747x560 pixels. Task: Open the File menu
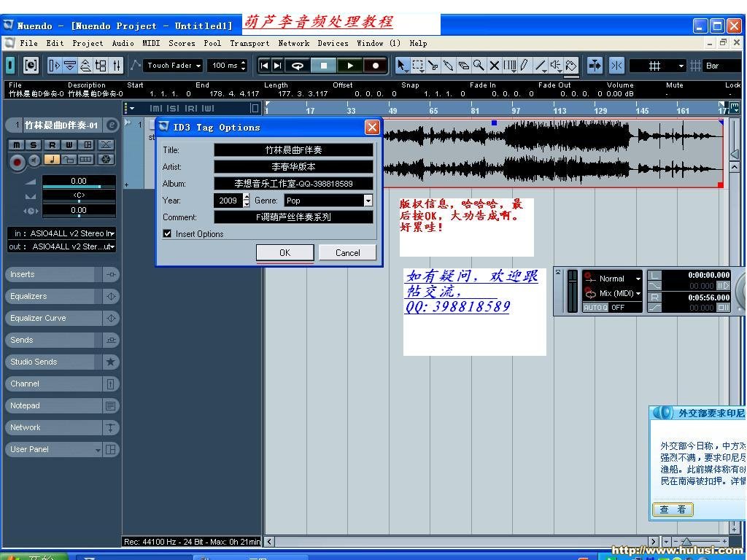(x=28, y=43)
